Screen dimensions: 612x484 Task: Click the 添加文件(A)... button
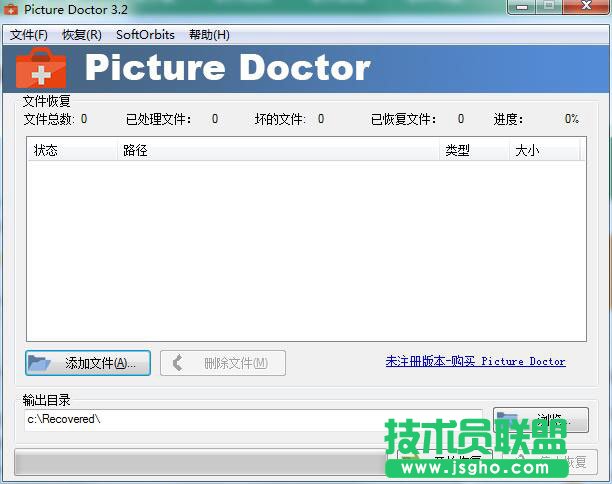click(88, 363)
